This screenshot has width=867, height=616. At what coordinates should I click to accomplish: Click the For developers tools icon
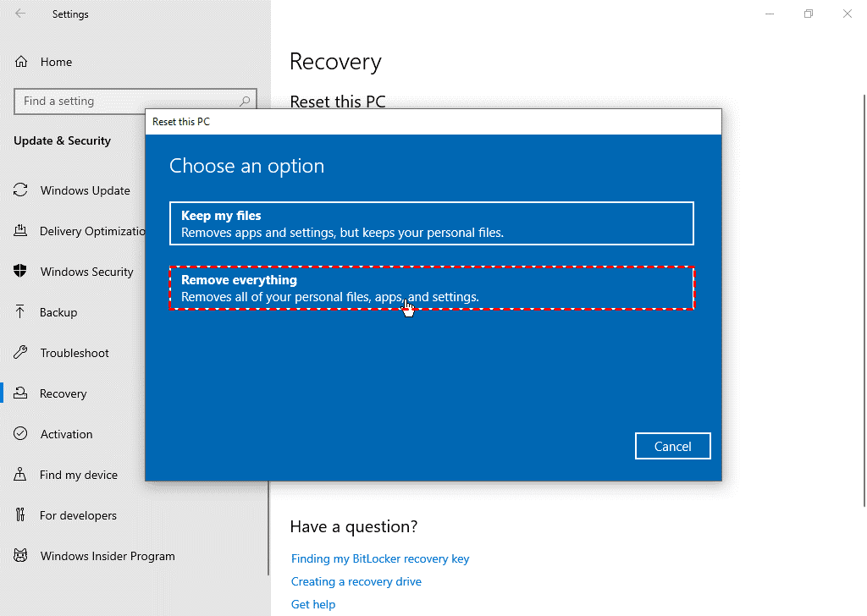pos(21,515)
